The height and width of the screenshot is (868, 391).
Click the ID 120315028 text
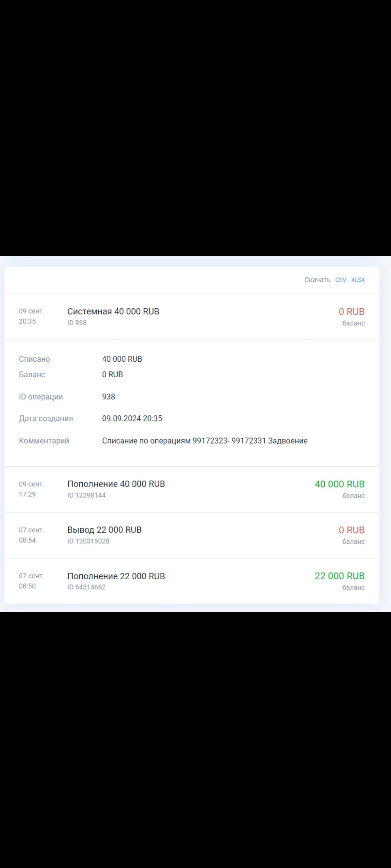(x=88, y=541)
